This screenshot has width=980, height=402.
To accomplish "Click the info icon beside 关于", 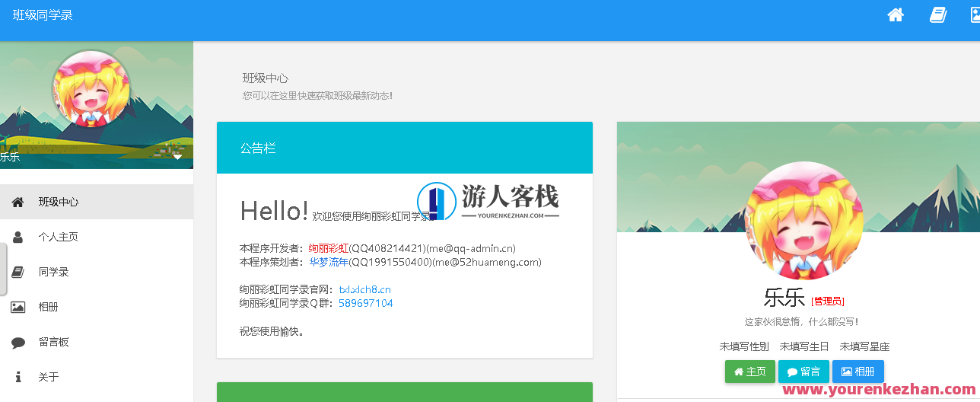I will (18, 377).
